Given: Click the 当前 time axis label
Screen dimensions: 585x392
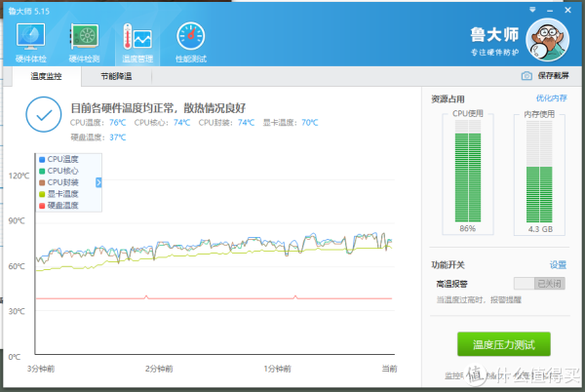Looking at the screenshot, I should coord(389,369).
